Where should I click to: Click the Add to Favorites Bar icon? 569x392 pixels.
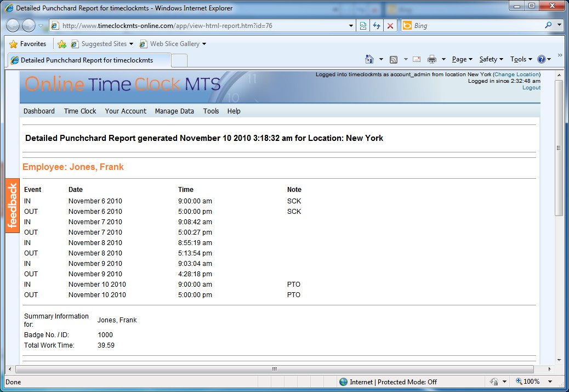62,44
